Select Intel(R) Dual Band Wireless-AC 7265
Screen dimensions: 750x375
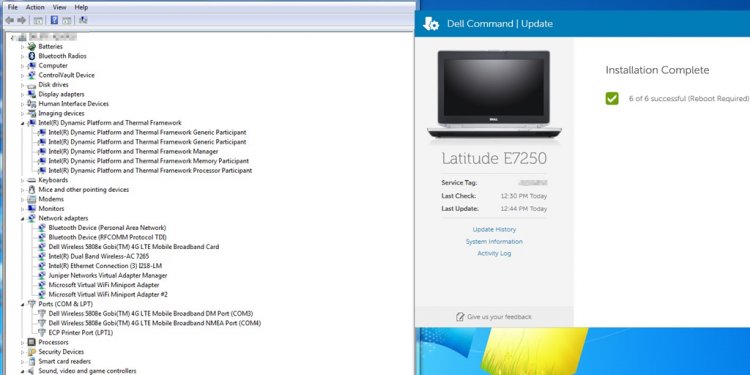(99, 256)
